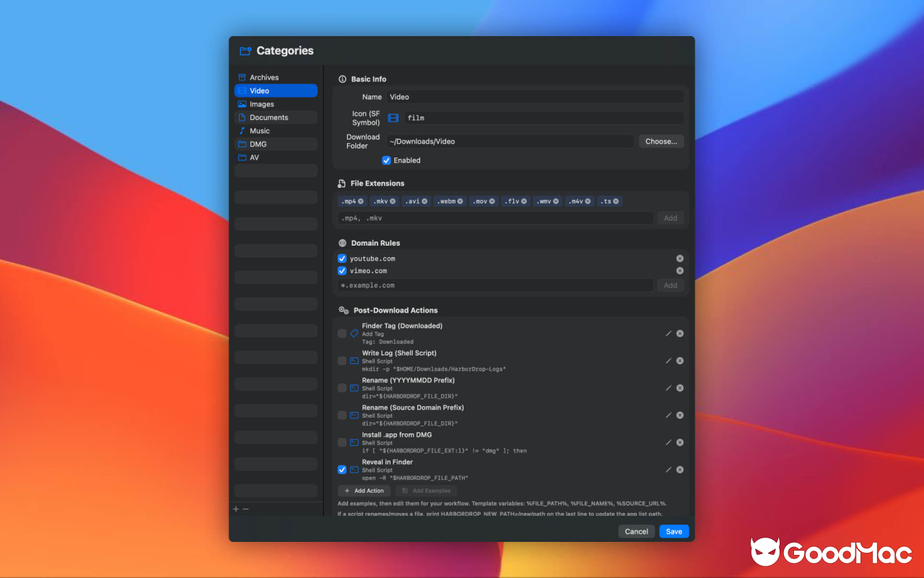Click the Images picture icon in the sidebar
The image size is (924, 578).
243,103
